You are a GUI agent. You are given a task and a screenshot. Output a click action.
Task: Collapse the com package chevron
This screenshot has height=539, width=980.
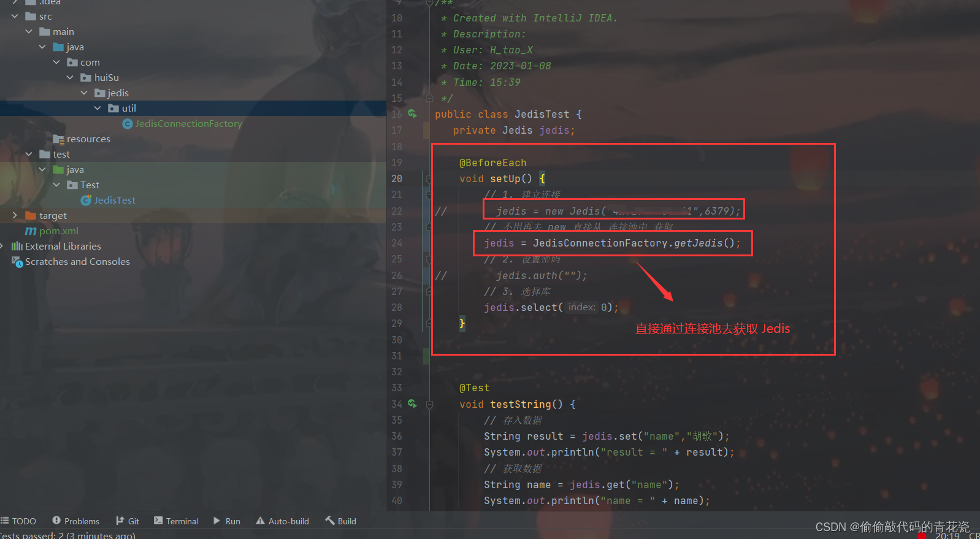click(56, 62)
